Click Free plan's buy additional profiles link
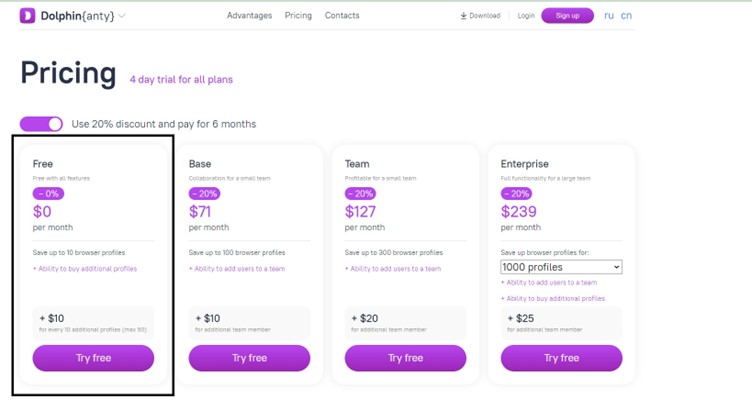 [85, 269]
